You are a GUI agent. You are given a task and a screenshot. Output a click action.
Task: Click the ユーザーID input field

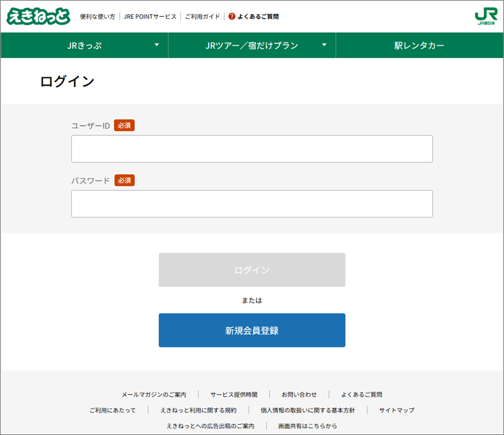(x=251, y=149)
